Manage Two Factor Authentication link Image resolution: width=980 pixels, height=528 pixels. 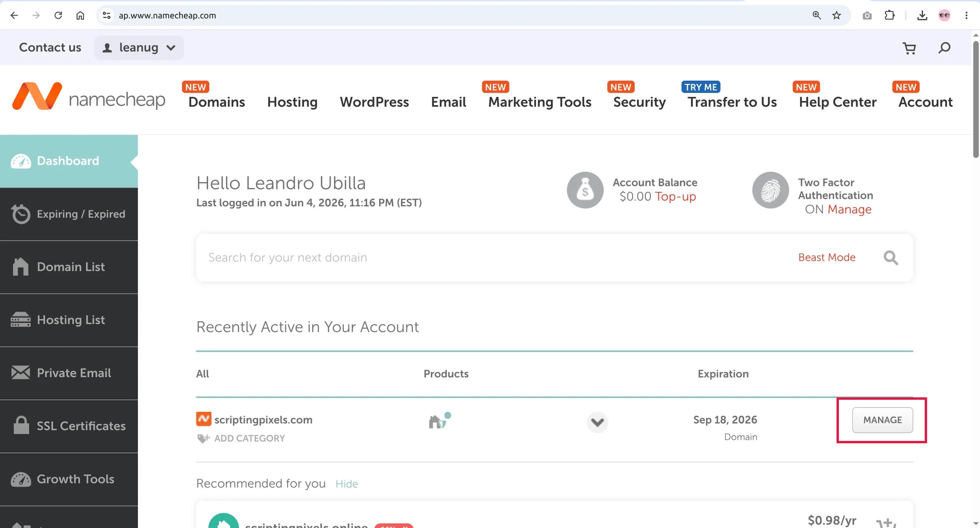tap(849, 209)
